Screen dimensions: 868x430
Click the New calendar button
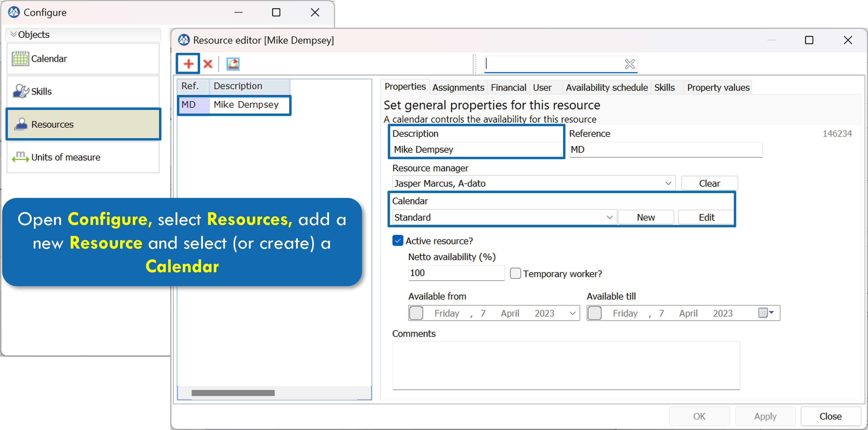coord(646,217)
